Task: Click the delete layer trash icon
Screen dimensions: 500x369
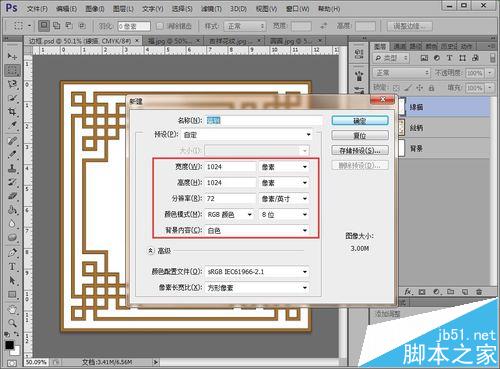Action: pyautogui.click(x=479, y=292)
